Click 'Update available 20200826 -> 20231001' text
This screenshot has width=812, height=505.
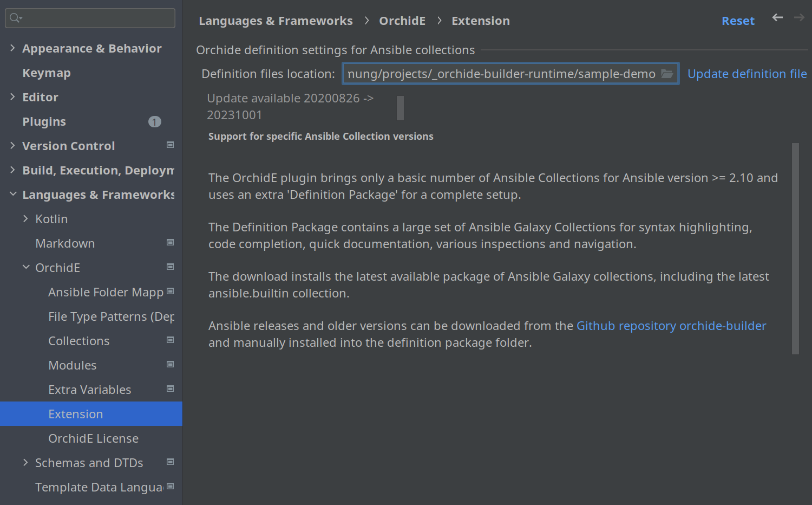click(x=290, y=107)
